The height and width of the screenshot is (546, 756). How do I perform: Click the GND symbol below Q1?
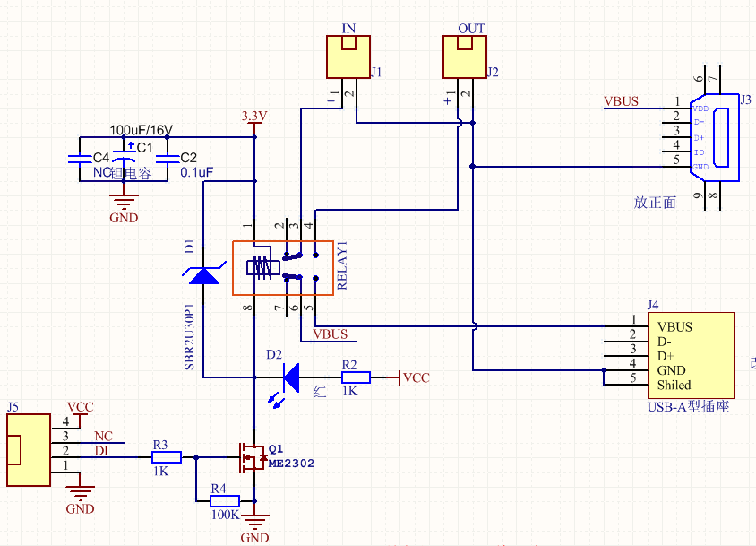pos(255,523)
